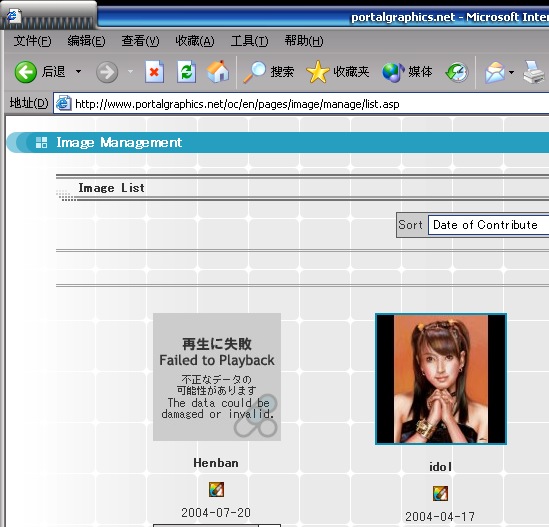Go to home page via house icon
This screenshot has height=527, width=549.
(x=218, y=72)
